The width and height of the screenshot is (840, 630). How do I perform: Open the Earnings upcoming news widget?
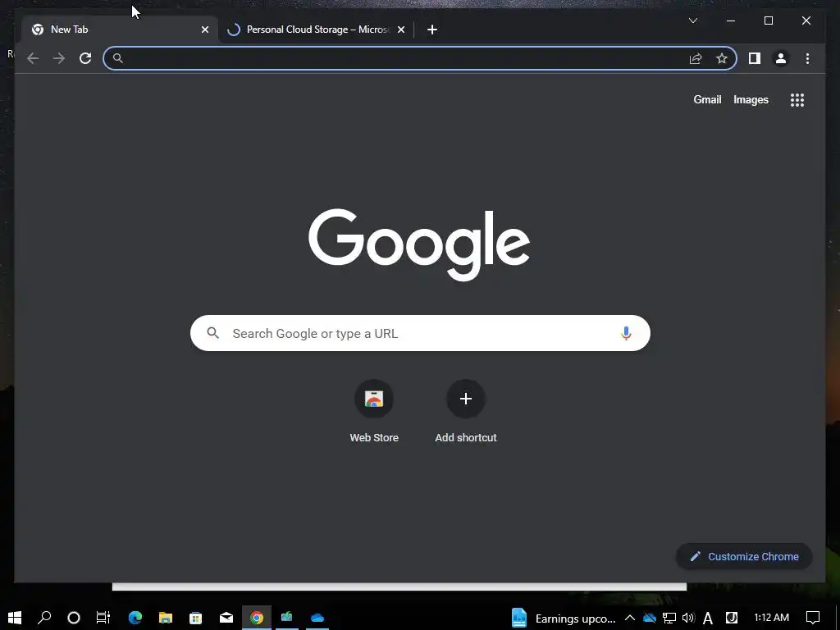pyautogui.click(x=564, y=619)
